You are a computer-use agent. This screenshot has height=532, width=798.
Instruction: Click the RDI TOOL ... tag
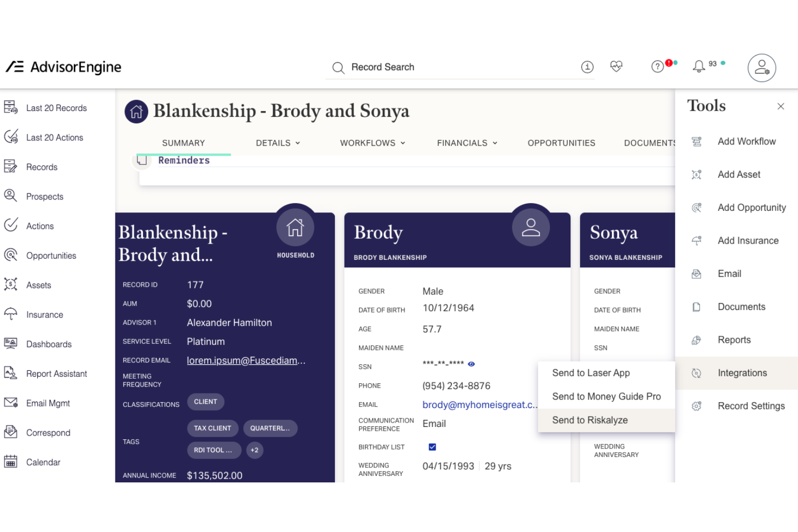[x=213, y=450]
